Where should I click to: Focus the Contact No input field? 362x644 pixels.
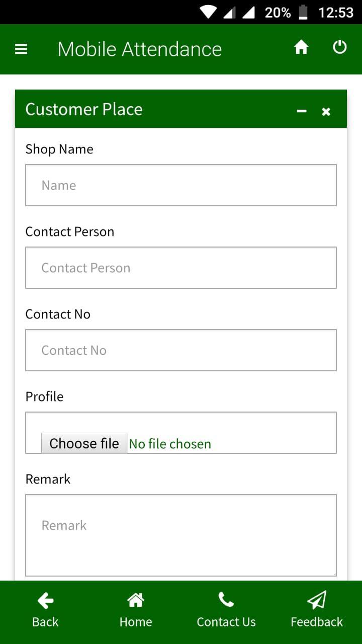point(181,350)
